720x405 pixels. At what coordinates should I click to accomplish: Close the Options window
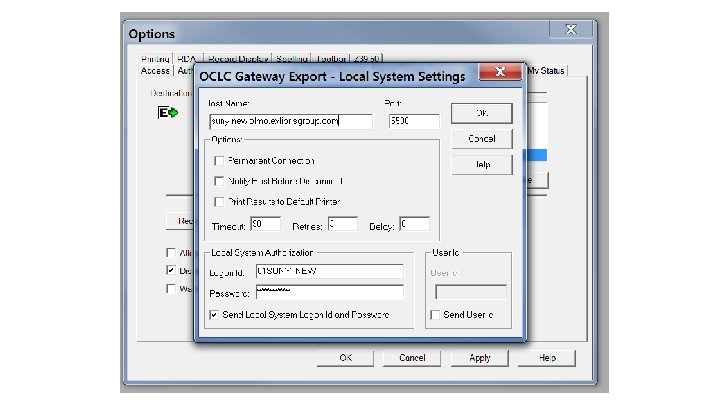click(571, 29)
